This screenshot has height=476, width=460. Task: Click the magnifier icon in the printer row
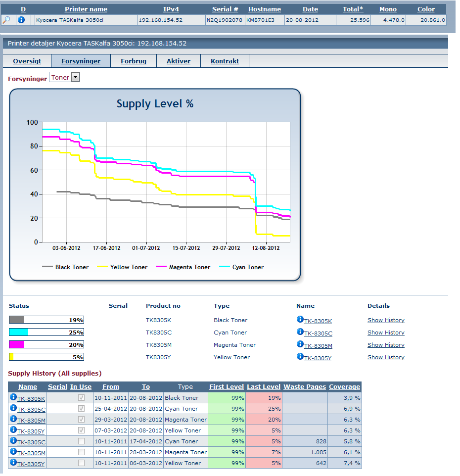[6, 20]
